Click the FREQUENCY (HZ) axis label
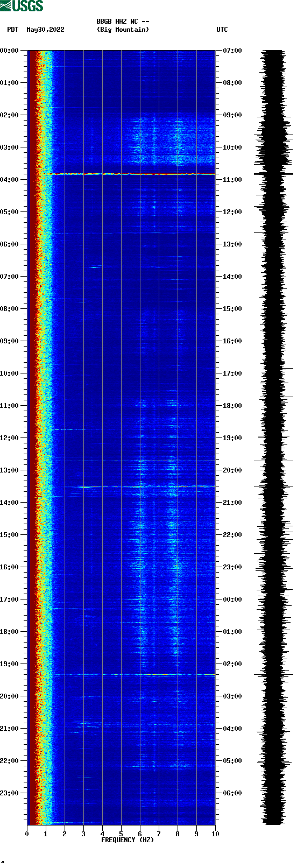 pos(128,840)
